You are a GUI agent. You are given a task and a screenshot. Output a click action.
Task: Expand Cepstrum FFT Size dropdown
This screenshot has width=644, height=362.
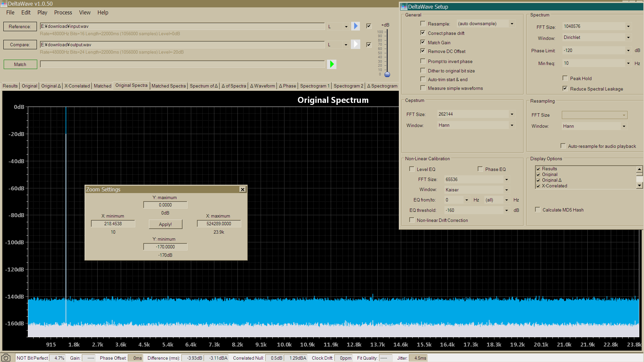(x=512, y=114)
